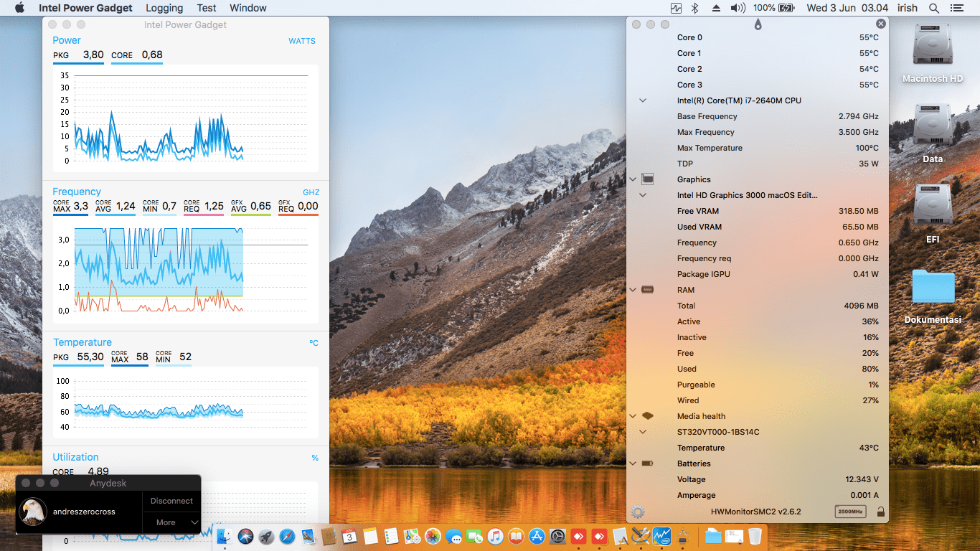Open the irish user menu
Viewport: 980px width, 551px height.
click(x=908, y=8)
